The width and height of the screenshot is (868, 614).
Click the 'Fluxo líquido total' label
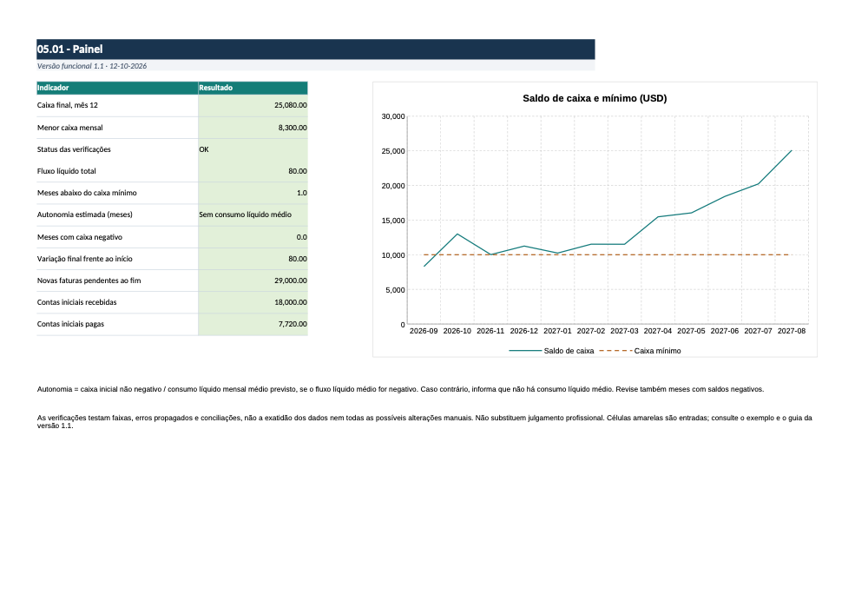point(67,171)
